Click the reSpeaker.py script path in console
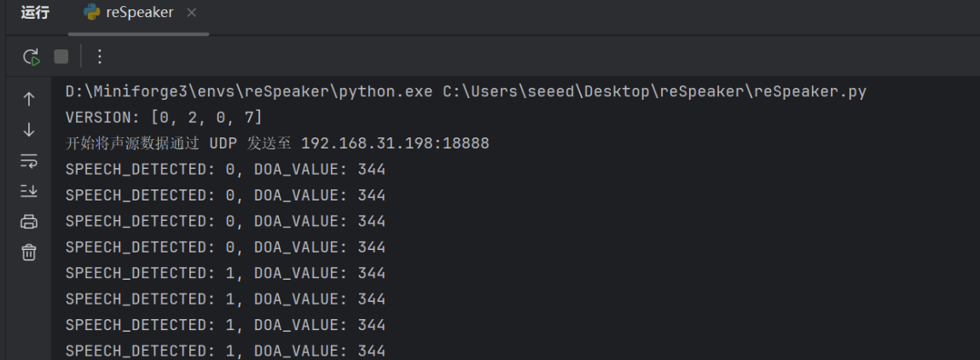This screenshot has width=980, height=360. [x=654, y=91]
